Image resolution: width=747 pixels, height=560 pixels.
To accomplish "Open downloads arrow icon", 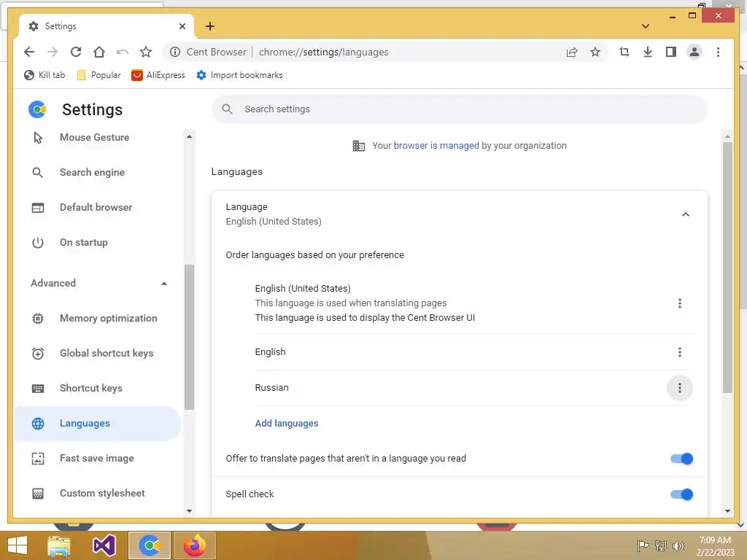I will point(648,52).
